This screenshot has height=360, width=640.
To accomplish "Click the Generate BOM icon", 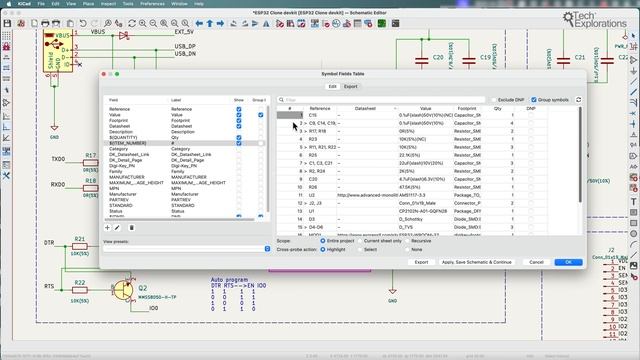I will (x=368, y=24).
